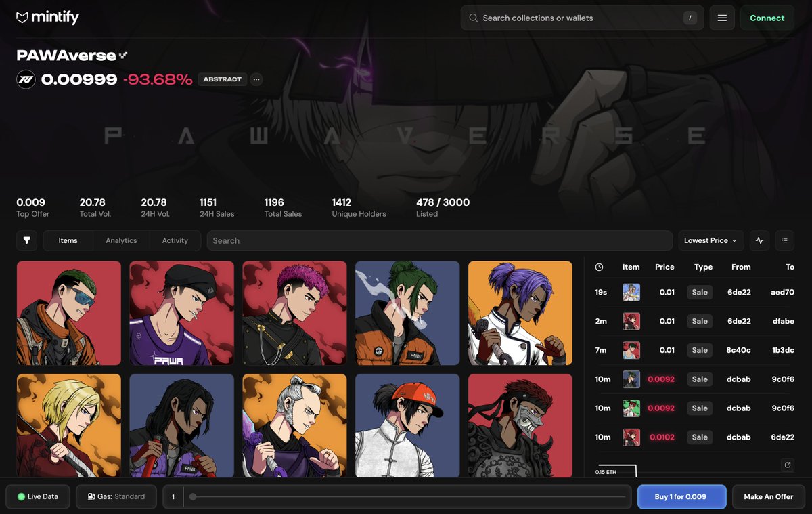Open NFT with black beret and PAWA shirt

tap(182, 314)
